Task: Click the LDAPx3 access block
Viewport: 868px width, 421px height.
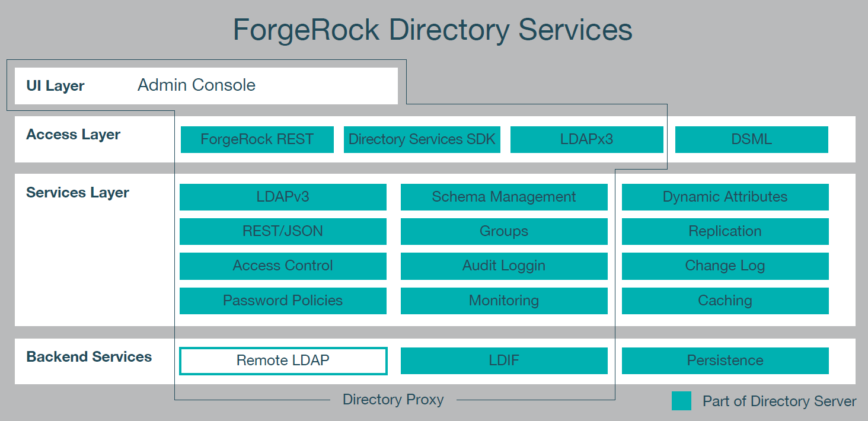Action: 586,140
